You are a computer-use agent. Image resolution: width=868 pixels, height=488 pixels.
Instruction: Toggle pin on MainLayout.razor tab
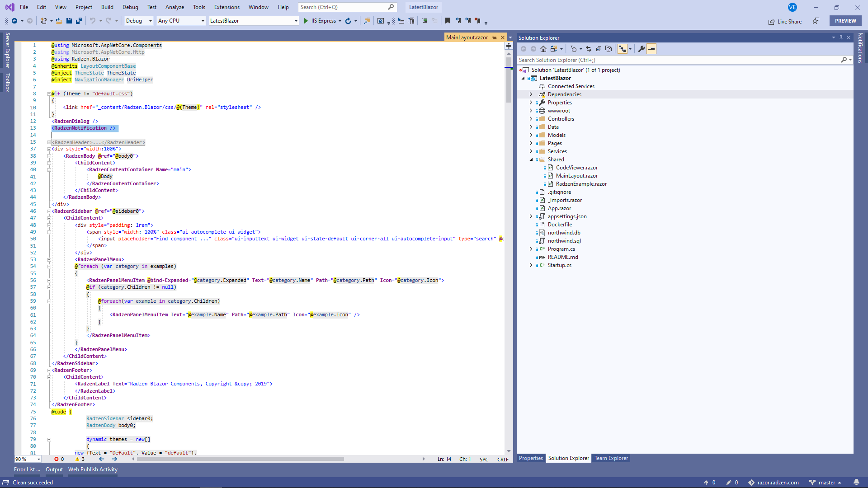pos(495,38)
